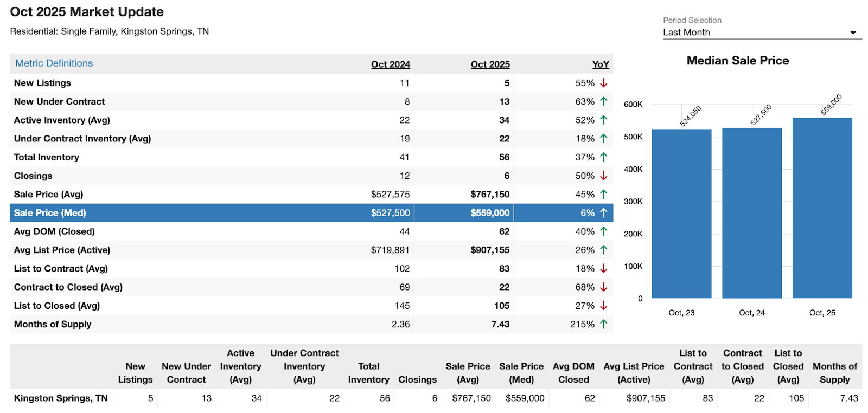
Task: Click the green up arrow for New Under Contract
Action: coord(603,101)
